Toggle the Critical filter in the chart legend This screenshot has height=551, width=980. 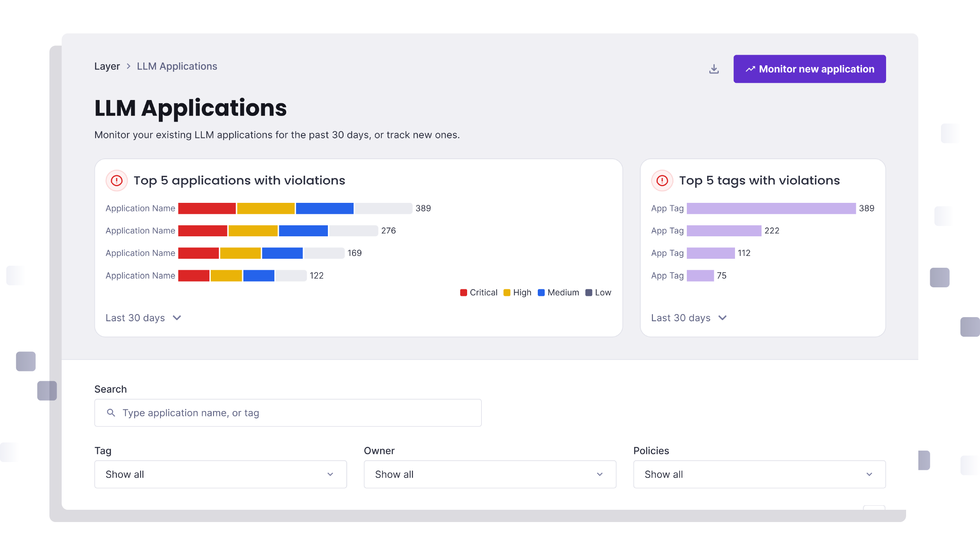point(463,292)
